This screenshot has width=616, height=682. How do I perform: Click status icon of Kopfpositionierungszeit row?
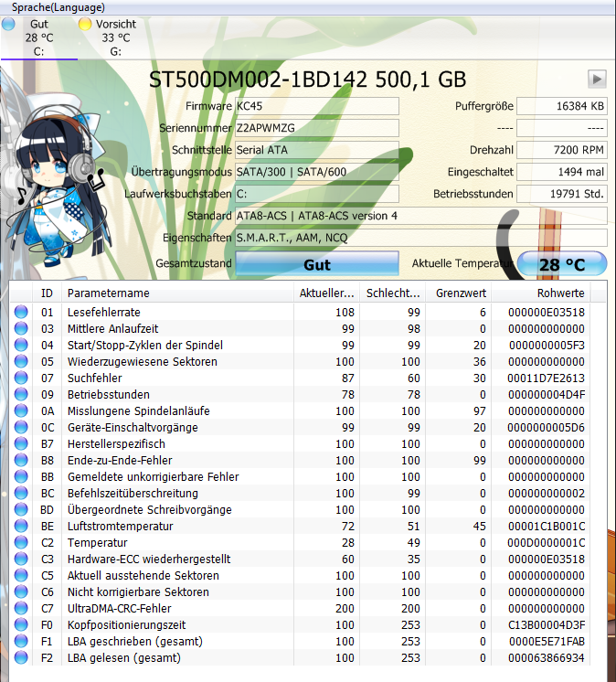pyautogui.click(x=21, y=624)
